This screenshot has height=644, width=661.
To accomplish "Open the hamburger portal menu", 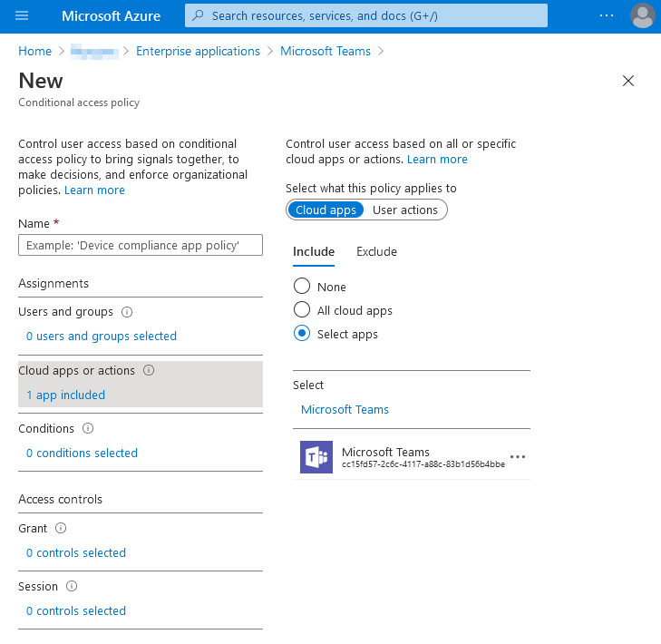I will (x=23, y=16).
